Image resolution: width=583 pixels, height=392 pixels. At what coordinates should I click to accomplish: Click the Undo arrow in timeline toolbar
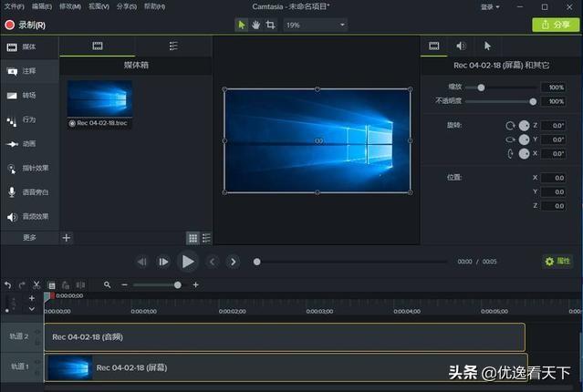point(8,285)
